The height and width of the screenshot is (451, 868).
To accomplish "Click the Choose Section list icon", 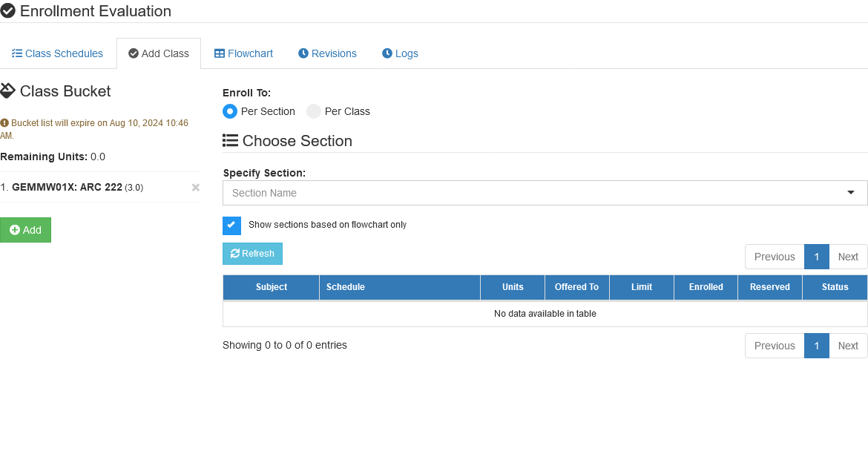I will click(230, 140).
